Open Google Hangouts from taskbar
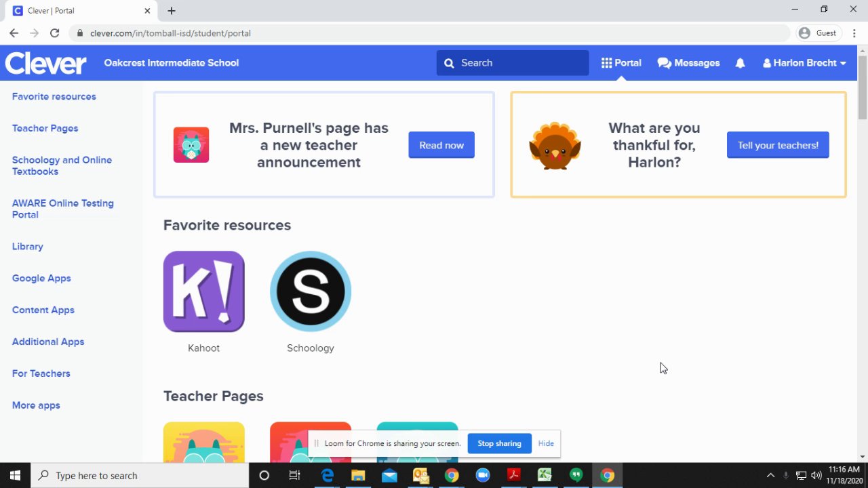Screen dimensions: 868x488 576,475
